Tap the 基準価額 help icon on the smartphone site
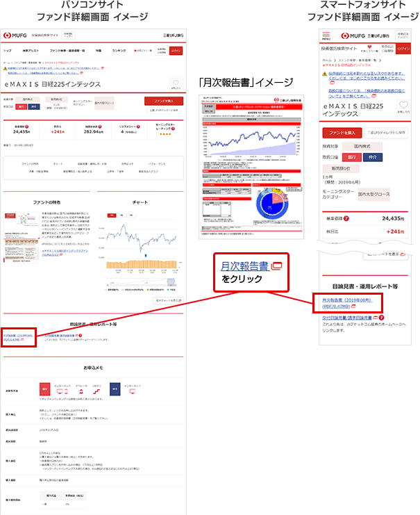 click(346, 218)
